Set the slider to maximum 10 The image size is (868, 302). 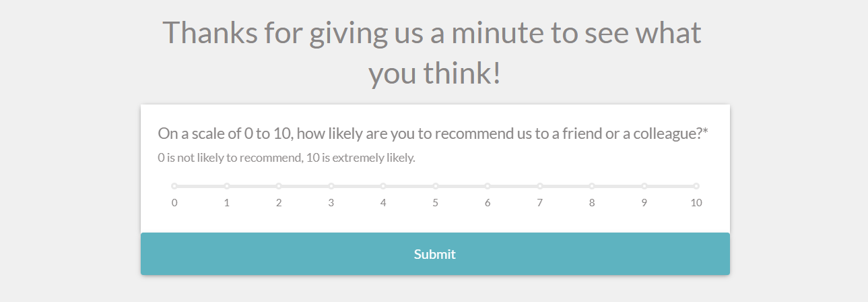(x=696, y=186)
